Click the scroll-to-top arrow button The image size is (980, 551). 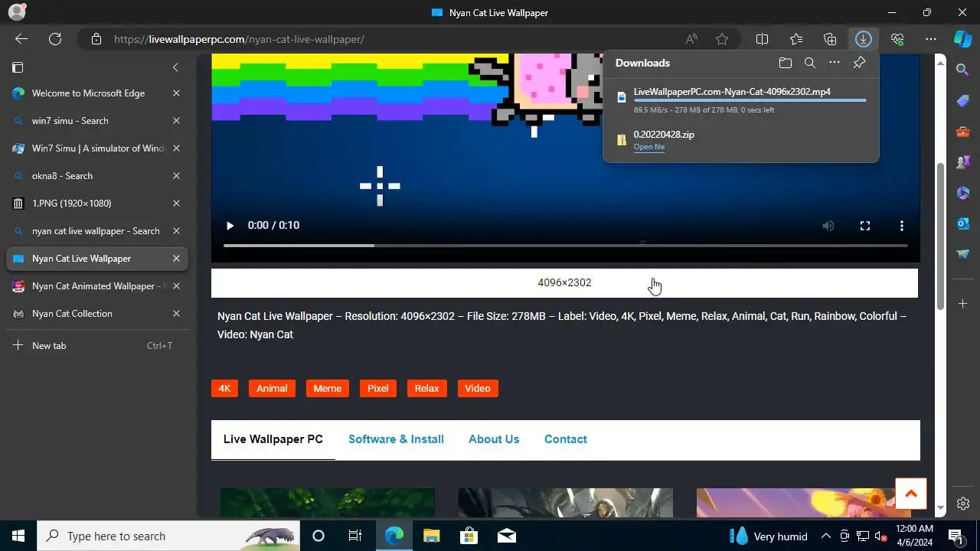point(911,494)
